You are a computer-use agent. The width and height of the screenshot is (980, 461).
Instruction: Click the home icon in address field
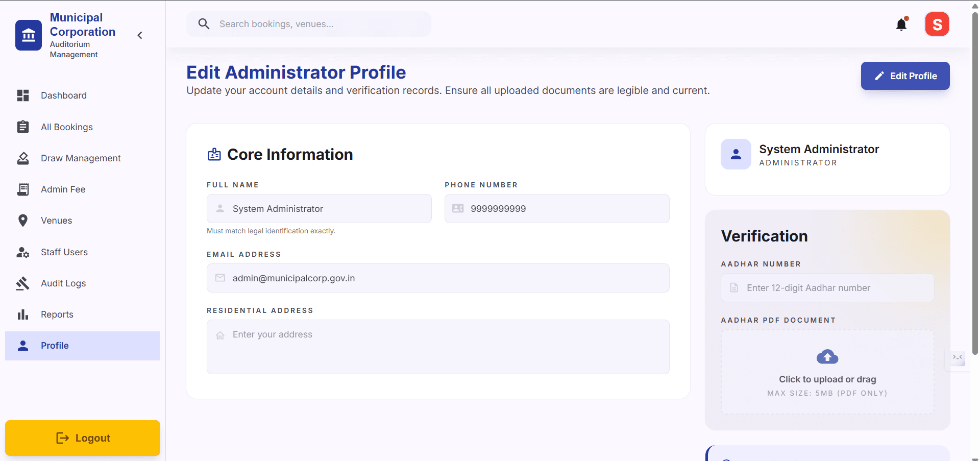pos(220,335)
